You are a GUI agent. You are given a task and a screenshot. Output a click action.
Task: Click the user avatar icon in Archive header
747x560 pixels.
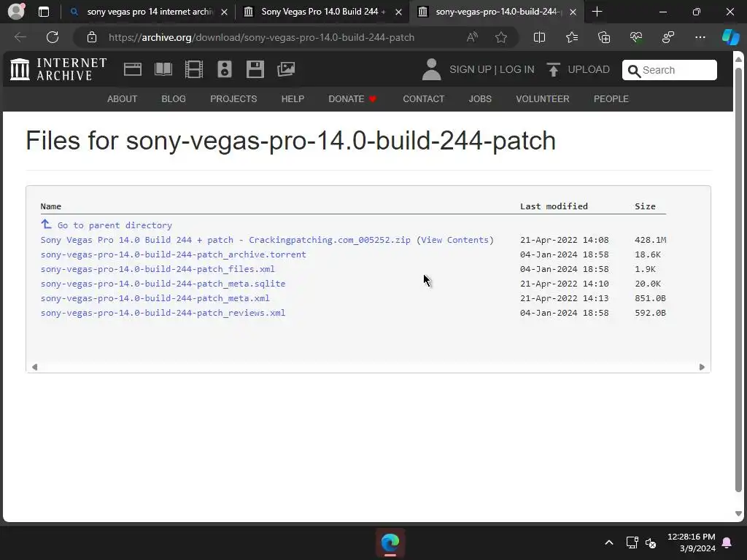(432, 69)
